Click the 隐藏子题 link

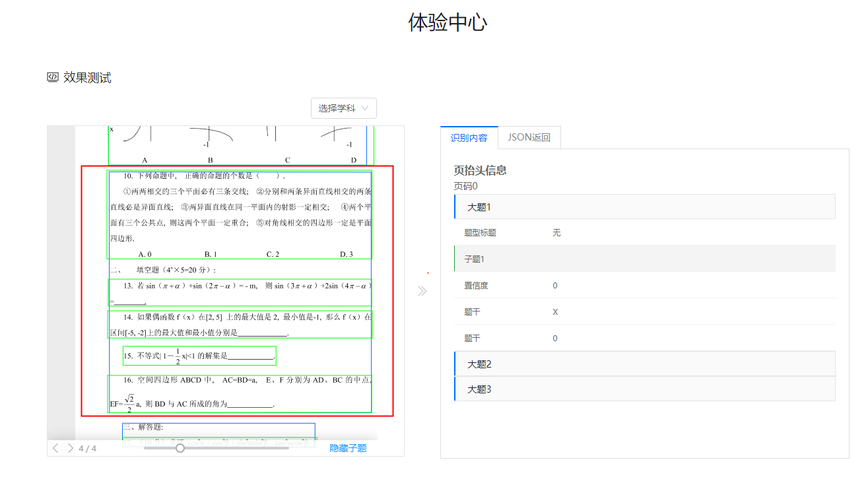pyautogui.click(x=349, y=448)
